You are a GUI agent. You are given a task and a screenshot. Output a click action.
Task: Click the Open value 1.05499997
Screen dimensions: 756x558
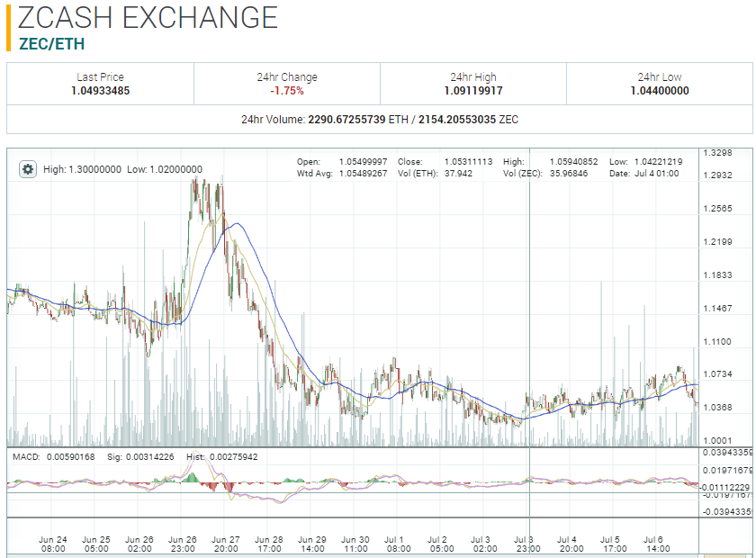tap(363, 162)
